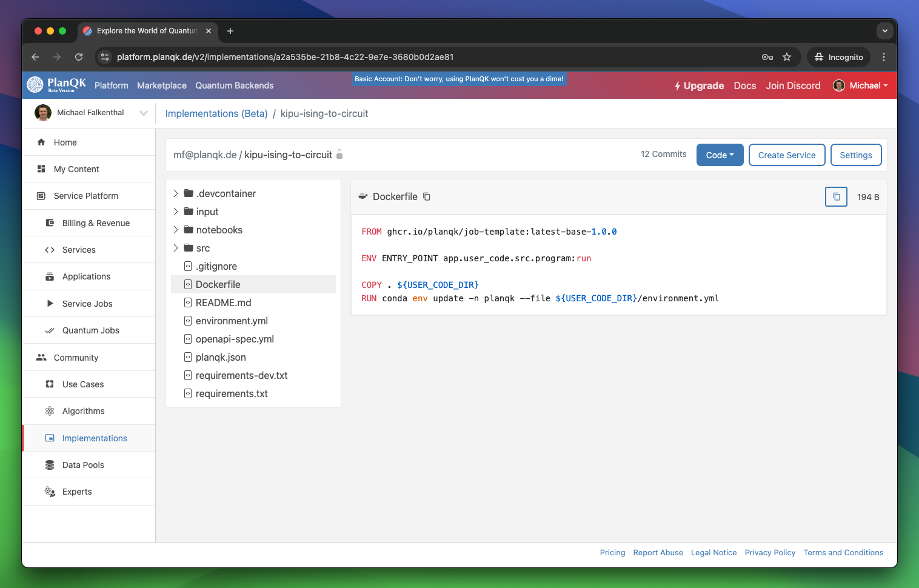Select the environment.yml file
Screen dimensions: 919x588
[x=232, y=321]
